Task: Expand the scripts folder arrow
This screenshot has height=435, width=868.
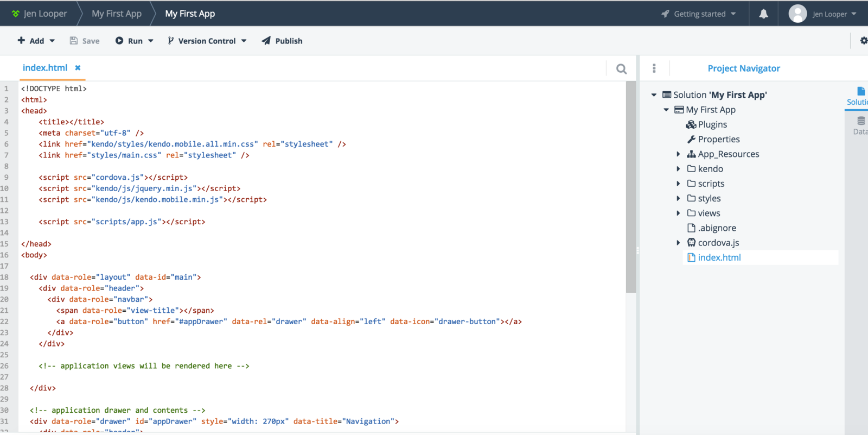Action: (678, 184)
